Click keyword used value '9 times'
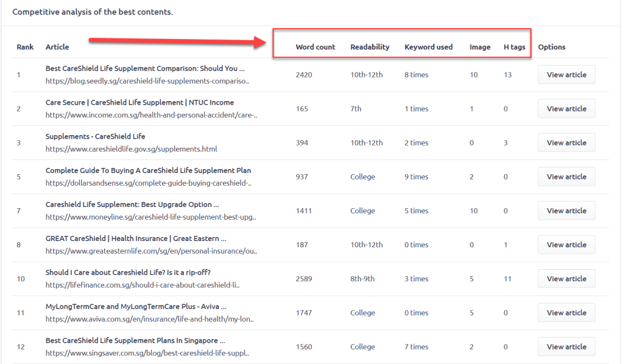Image resolution: width=621 pixels, height=364 pixels. point(416,177)
